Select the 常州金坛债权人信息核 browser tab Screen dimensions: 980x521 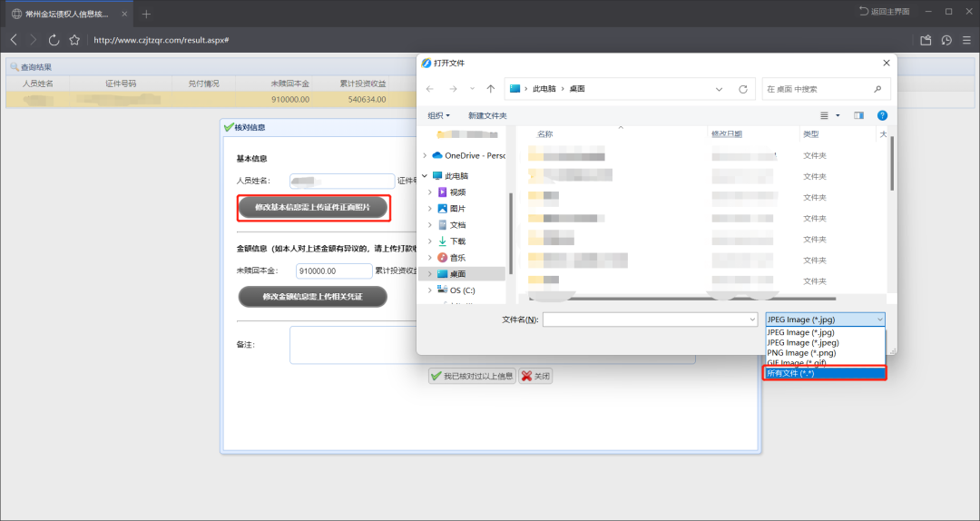[67, 14]
